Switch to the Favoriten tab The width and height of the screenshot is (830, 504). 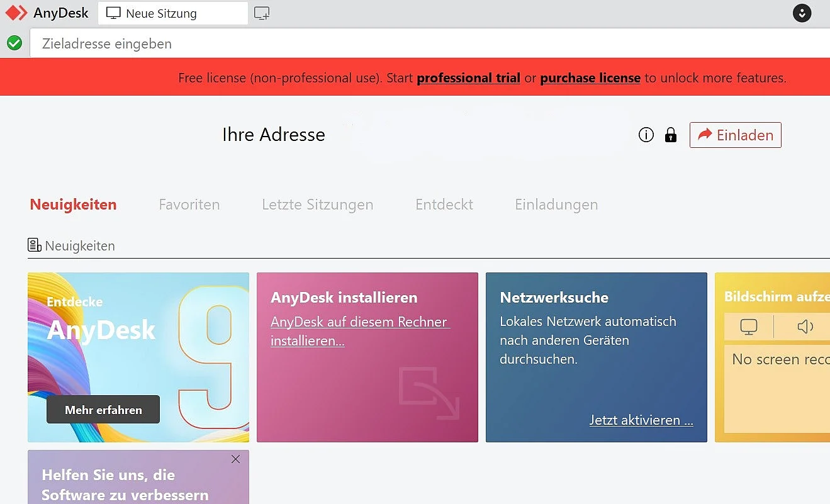(x=189, y=204)
